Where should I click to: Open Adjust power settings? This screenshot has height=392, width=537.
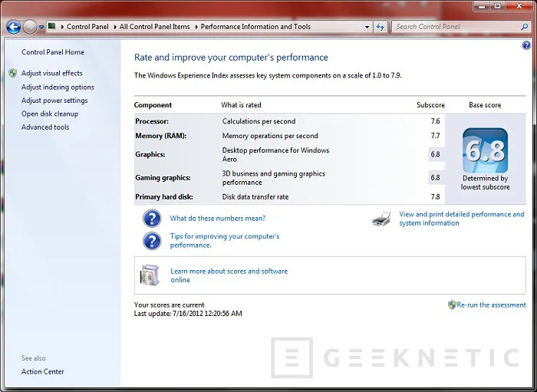click(x=54, y=100)
